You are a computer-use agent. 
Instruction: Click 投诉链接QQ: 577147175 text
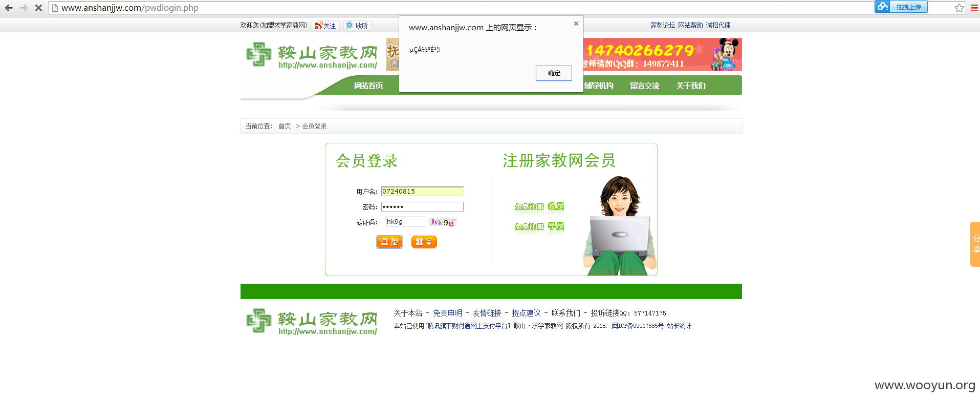628,313
